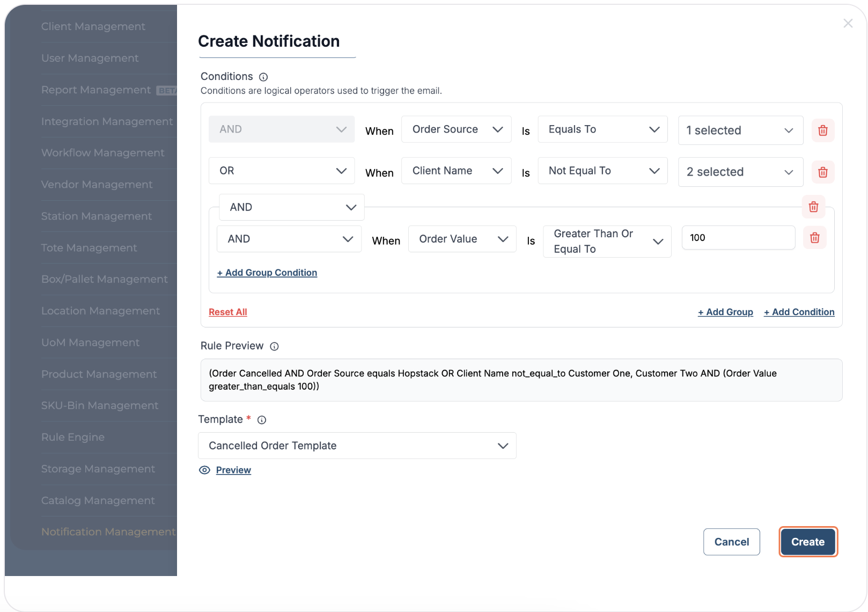Go to Workflow Management in sidebar
The height and width of the screenshot is (612, 868).
[102, 153]
